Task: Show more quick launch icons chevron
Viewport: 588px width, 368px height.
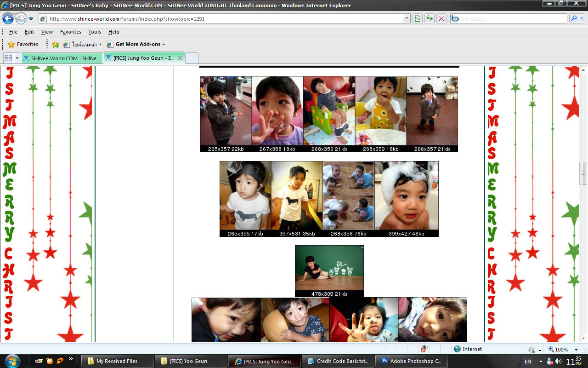Action: pos(71,359)
